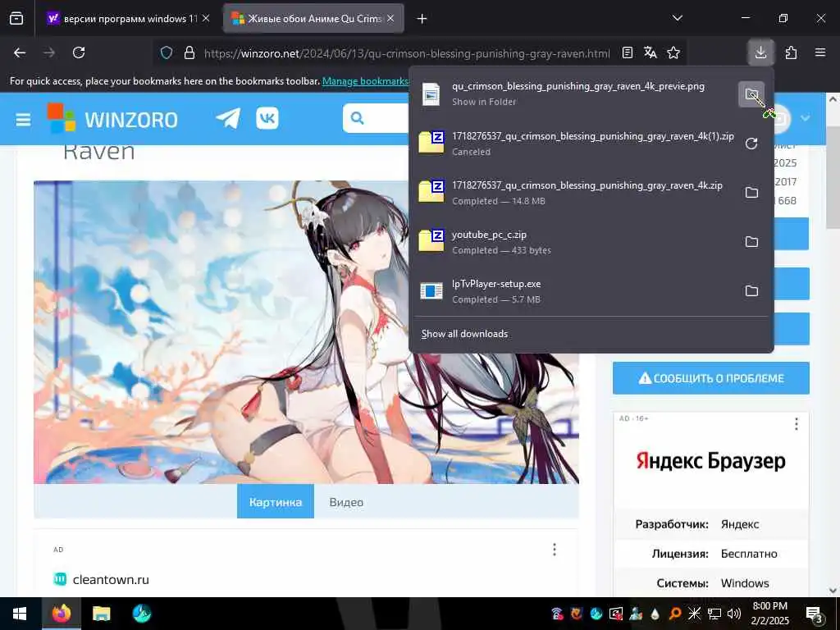Select the 'Живые обои Аниме Qu Crimson' tab

click(313, 19)
